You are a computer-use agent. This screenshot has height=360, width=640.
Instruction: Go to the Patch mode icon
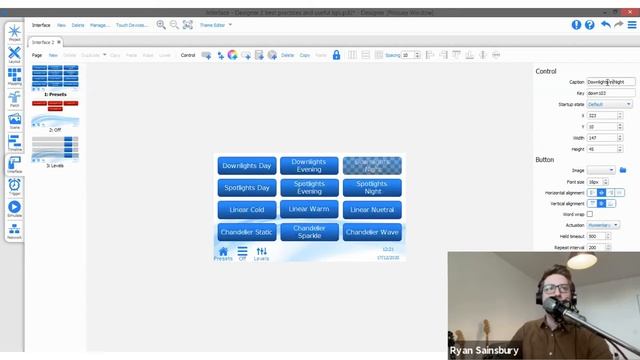[14, 99]
